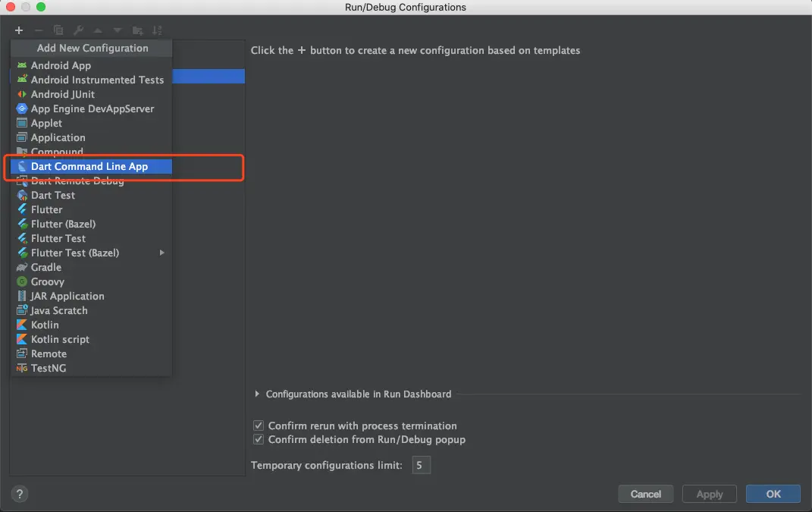Click the Cancel button
The height and width of the screenshot is (512, 812).
coord(646,495)
